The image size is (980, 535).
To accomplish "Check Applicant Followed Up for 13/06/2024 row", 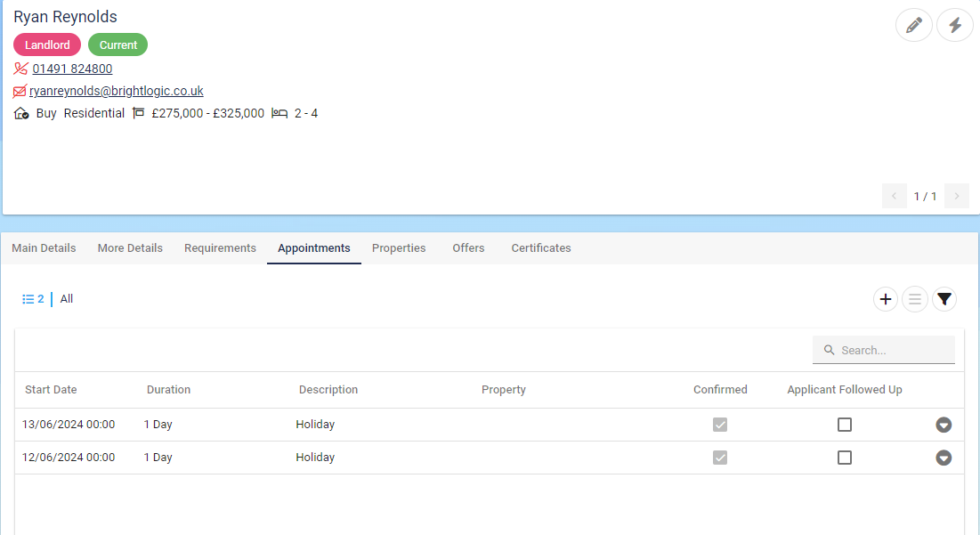I will click(x=845, y=425).
